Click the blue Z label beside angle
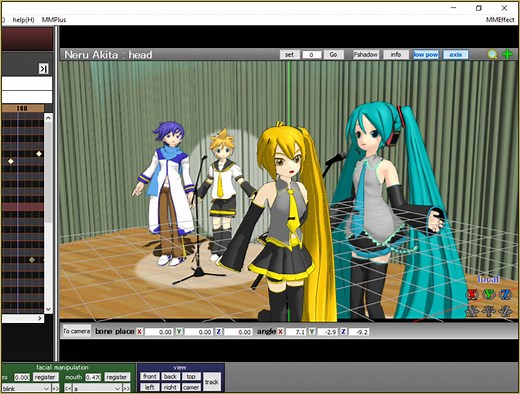 pos(343,331)
